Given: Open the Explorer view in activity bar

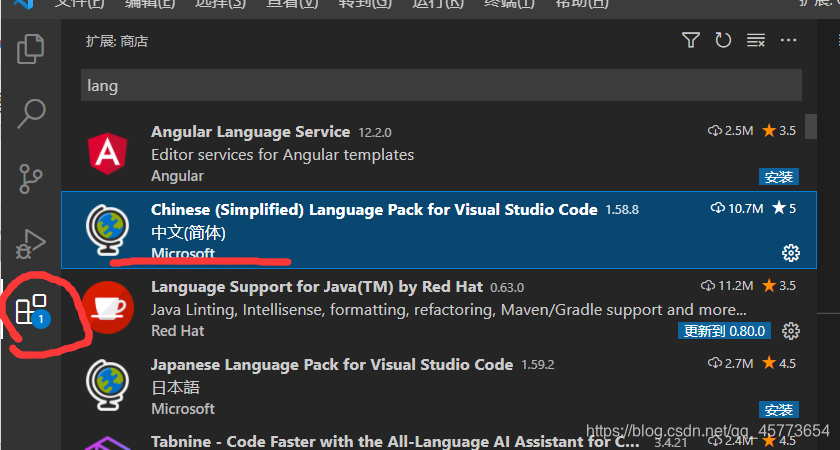Looking at the screenshot, I should coord(31,49).
